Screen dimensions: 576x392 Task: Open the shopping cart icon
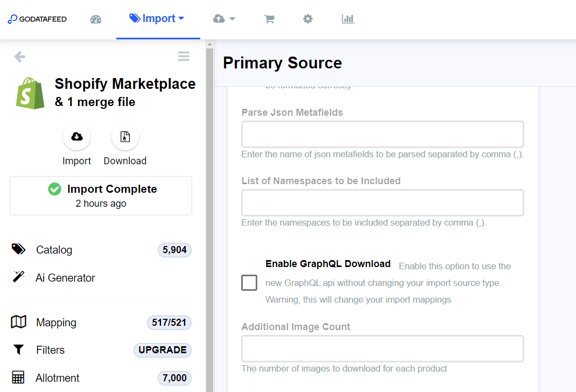click(x=269, y=19)
